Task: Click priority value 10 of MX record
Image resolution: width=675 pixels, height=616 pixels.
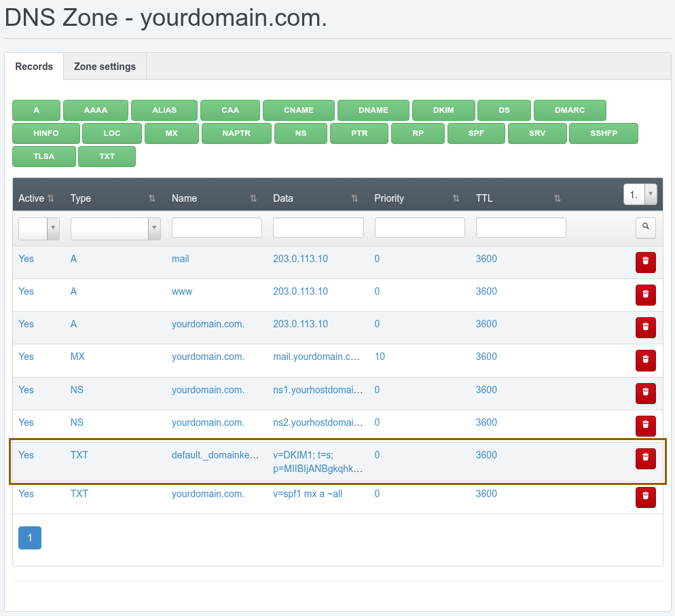Action: [380, 357]
